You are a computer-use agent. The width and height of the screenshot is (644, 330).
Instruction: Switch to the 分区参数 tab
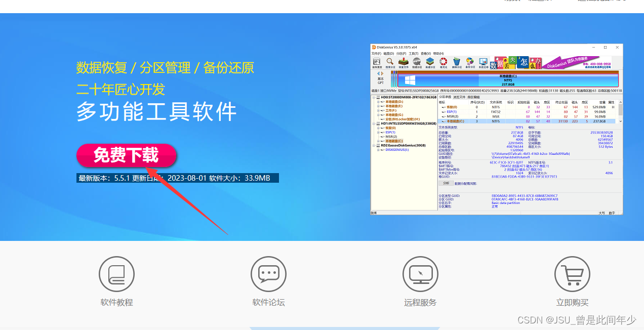(x=445, y=97)
